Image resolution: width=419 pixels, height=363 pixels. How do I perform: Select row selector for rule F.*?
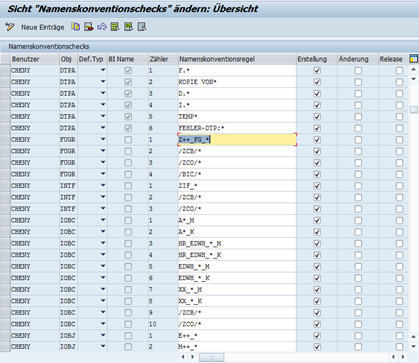5,70
